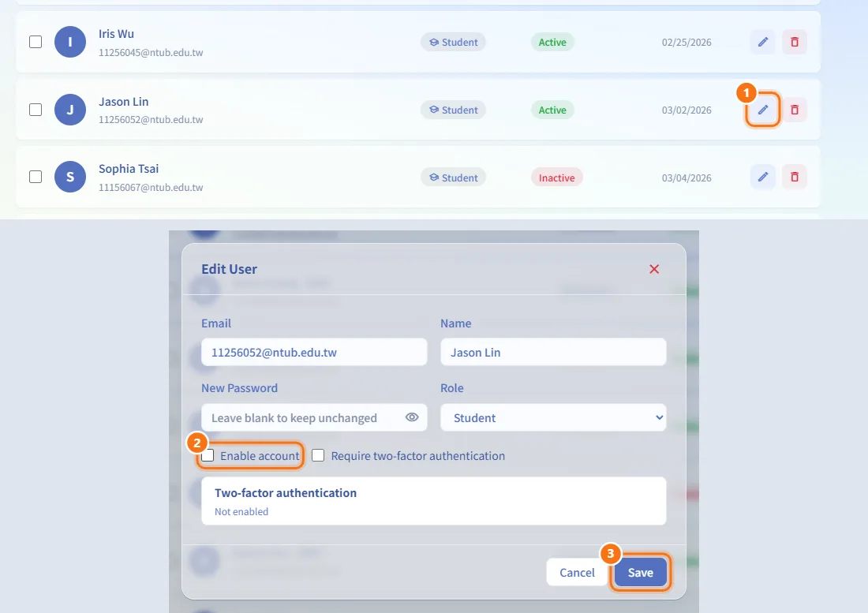The height and width of the screenshot is (613, 868).
Task: Check Require two-factor authentication
Action: point(318,455)
